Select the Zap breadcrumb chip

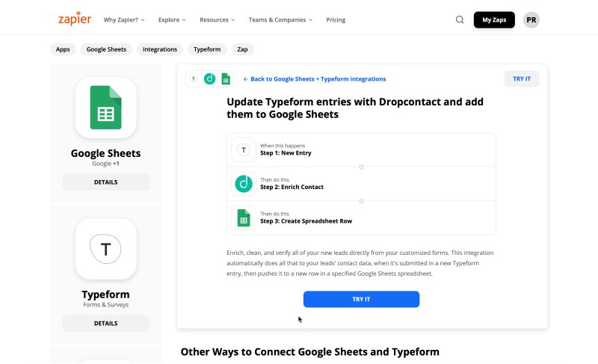tap(242, 49)
